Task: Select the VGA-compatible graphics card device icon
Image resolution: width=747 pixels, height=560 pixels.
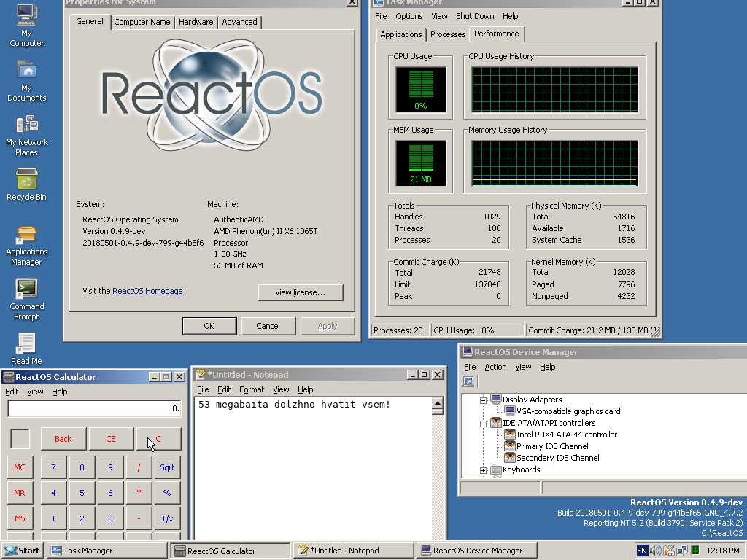Action: click(x=508, y=411)
